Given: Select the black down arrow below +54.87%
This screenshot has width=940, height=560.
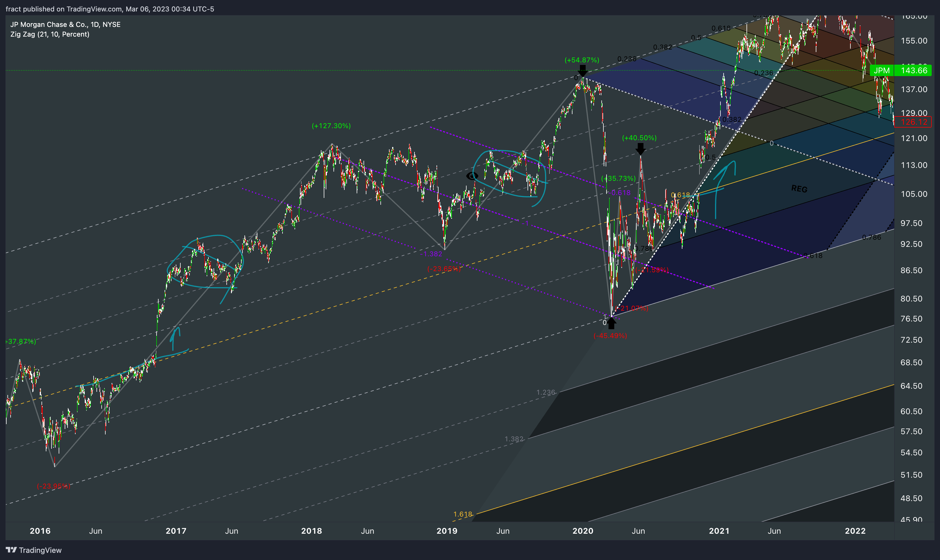Looking at the screenshot, I should (583, 71).
